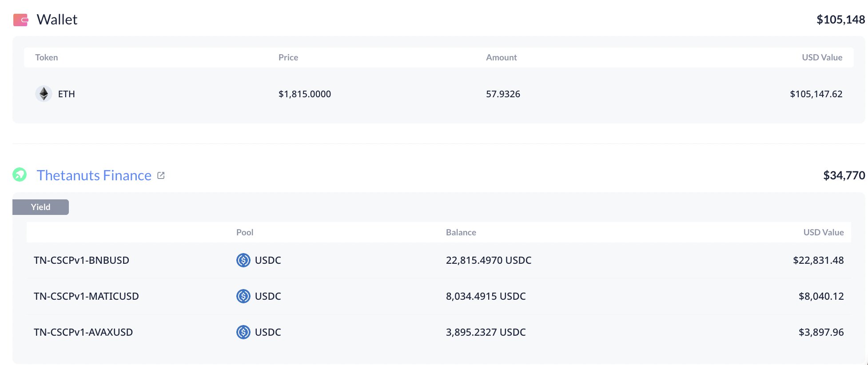Click the ETH amount 57.9326
The height and width of the screenshot is (365, 868).
pyautogui.click(x=503, y=94)
